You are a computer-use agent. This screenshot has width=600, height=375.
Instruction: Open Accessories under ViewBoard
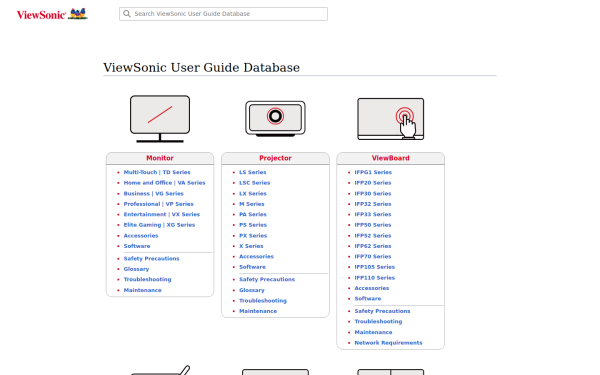pos(372,288)
